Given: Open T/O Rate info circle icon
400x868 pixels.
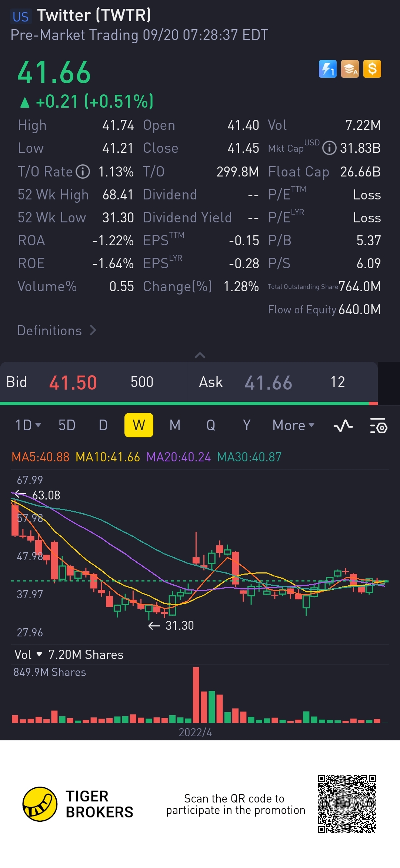Looking at the screenshot, I should [x=83, y=172].
